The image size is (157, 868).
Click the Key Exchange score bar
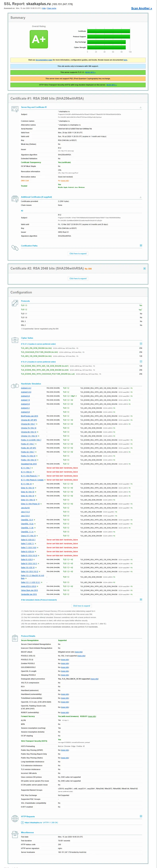(x=107, y=42)
